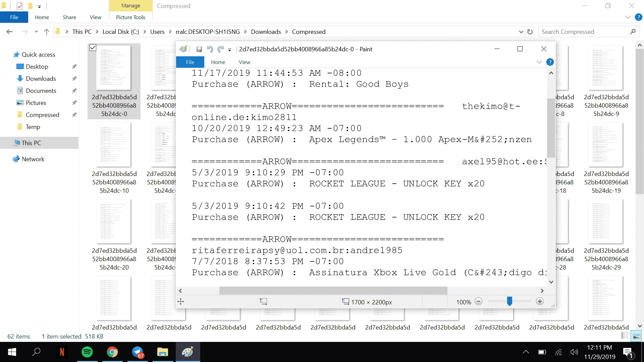The width and height of the screenshot is (644, 362).
Task: Open the Explorer File menu
Action: pos(14,17)
